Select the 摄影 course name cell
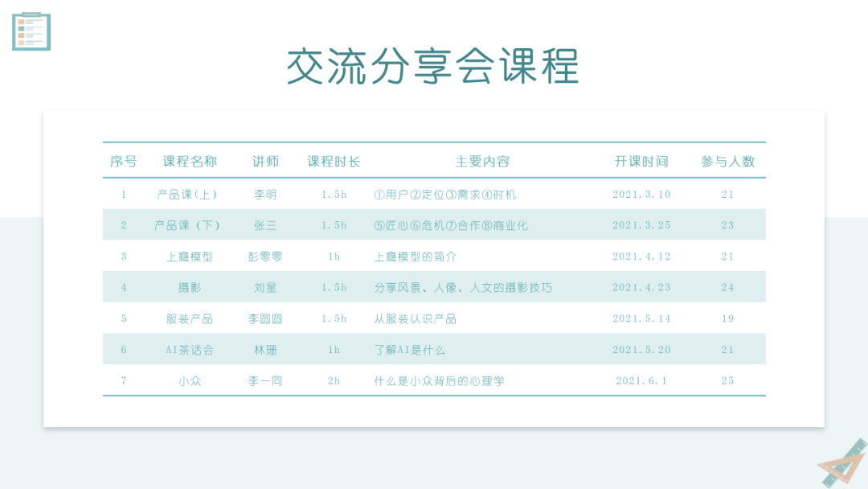 click(x=189, y=287)
